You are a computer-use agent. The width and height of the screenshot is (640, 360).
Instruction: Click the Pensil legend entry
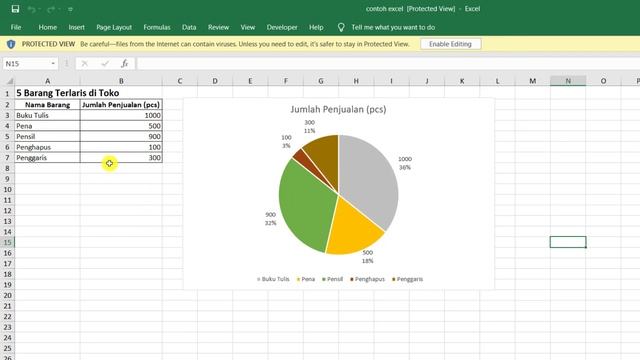[332, 279]
